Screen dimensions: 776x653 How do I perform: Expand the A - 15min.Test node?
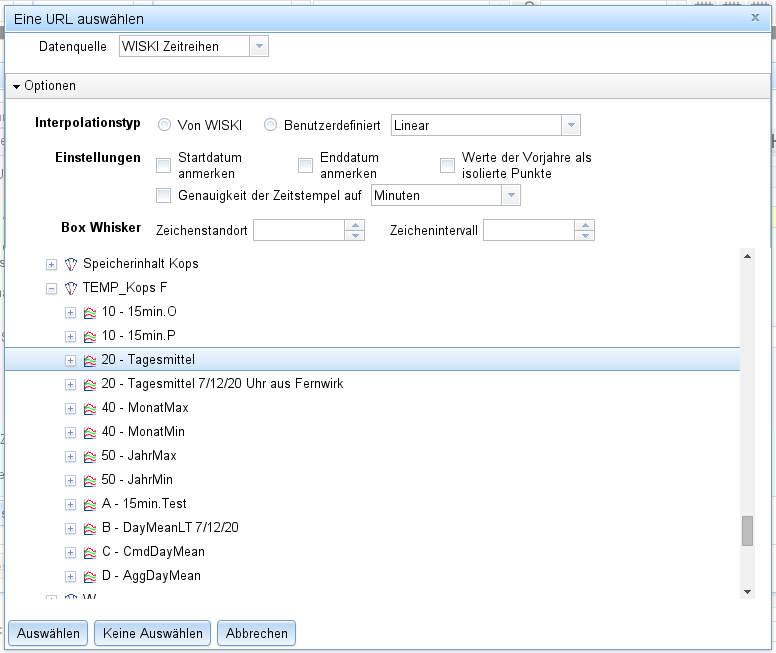(x=70, y=504)
